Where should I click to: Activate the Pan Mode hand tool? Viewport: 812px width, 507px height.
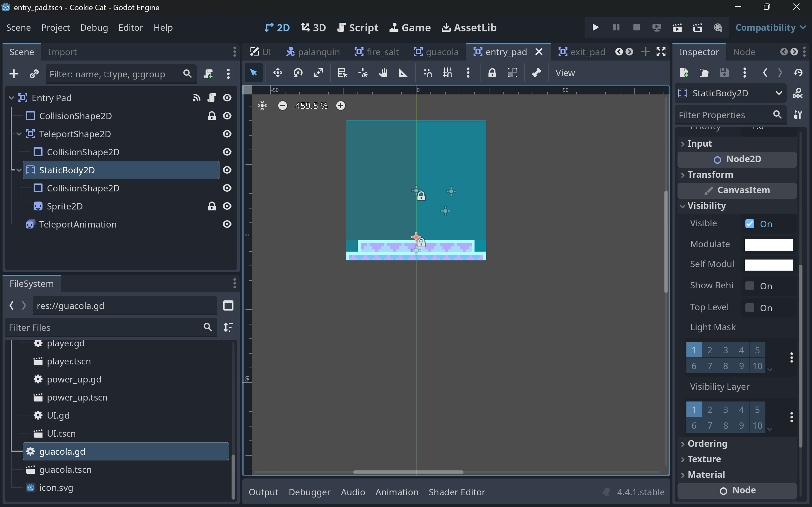pyautogui.click(x=383, y=73)
